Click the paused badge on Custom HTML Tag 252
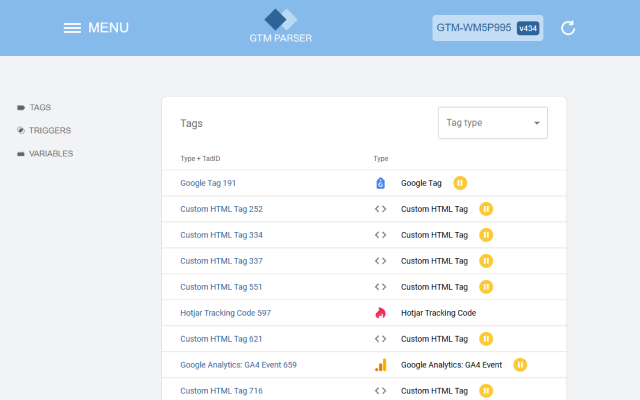The width and height of the screenshot is (640, 400). tap(486, 209)
